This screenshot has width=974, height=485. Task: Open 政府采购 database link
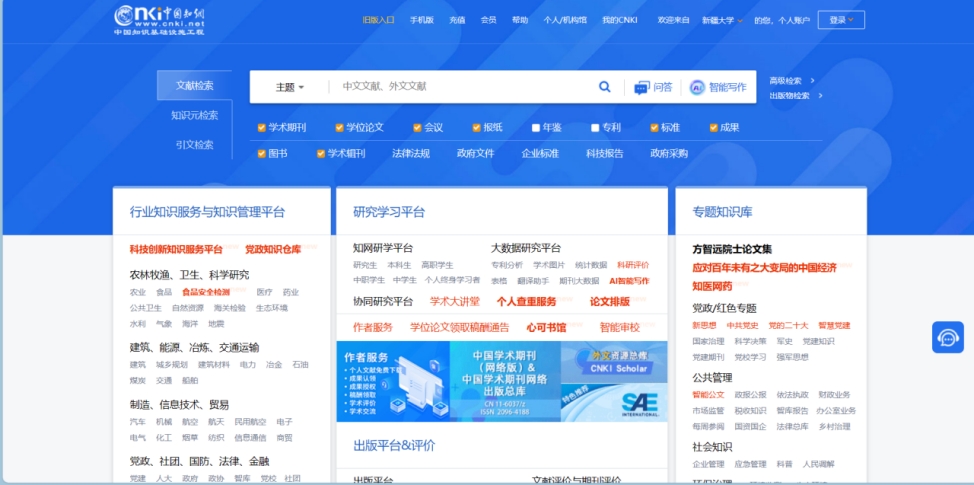(669, 153)
